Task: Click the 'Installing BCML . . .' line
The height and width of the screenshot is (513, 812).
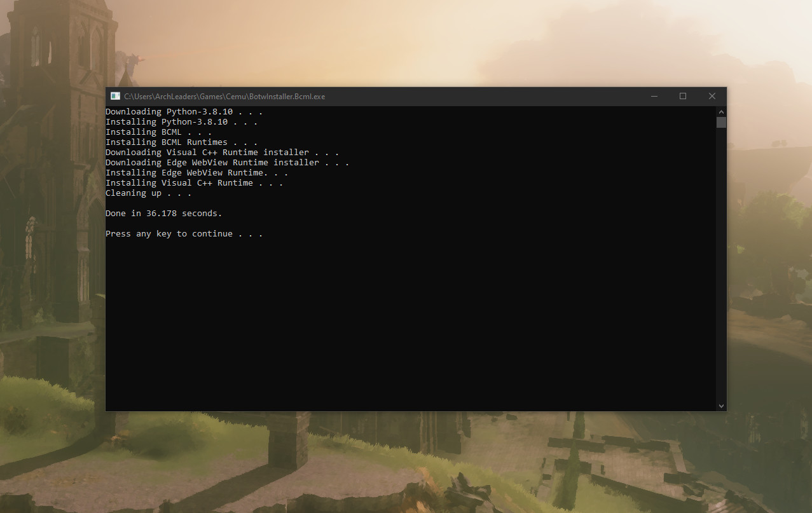Action: 158,132
